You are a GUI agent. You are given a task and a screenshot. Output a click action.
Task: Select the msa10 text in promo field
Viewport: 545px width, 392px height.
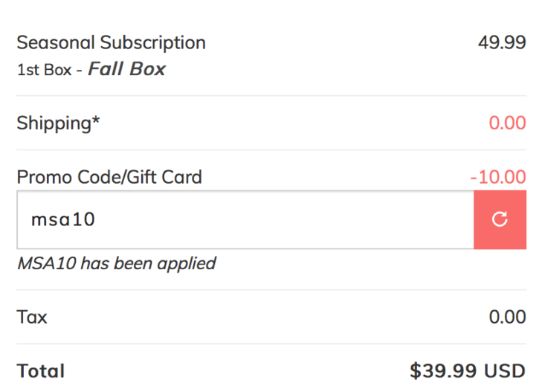click(63, 219)
